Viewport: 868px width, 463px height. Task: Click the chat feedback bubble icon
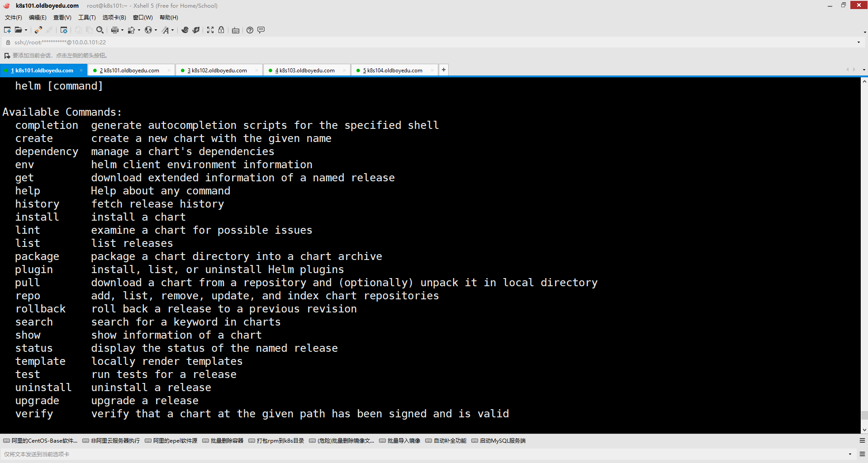tap(261, 30)
